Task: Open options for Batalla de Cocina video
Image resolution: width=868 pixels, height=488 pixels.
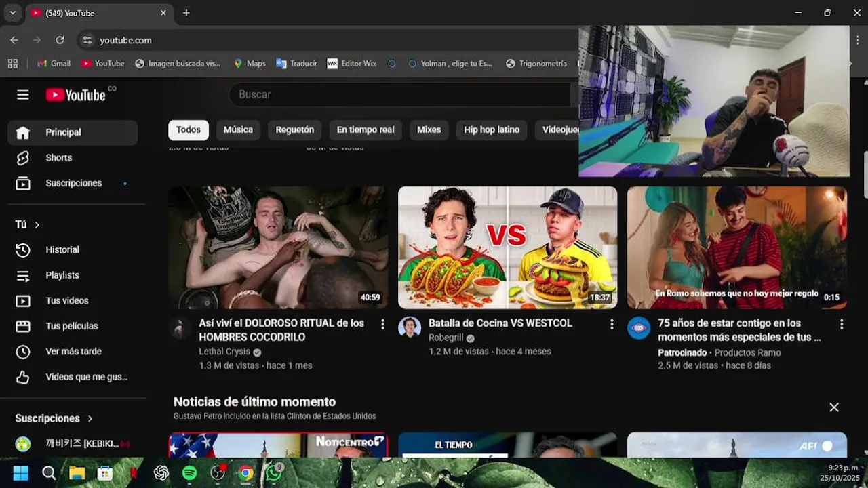Action: click(x=612, y=324)
